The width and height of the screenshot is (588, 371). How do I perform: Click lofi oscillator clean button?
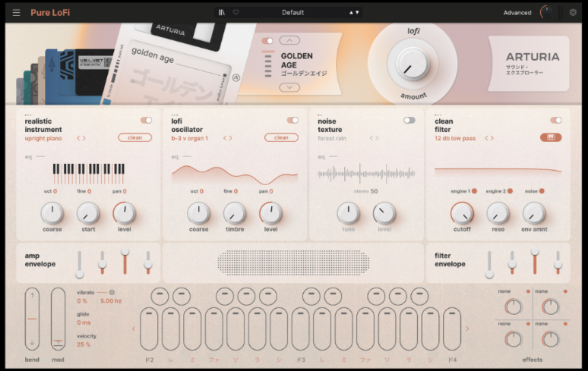pyautogui.click(x=281, y=138)
